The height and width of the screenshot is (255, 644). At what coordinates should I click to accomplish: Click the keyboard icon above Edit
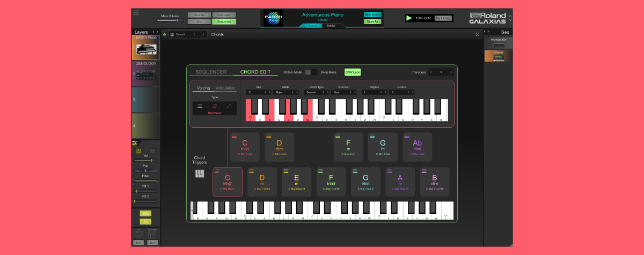153,234
